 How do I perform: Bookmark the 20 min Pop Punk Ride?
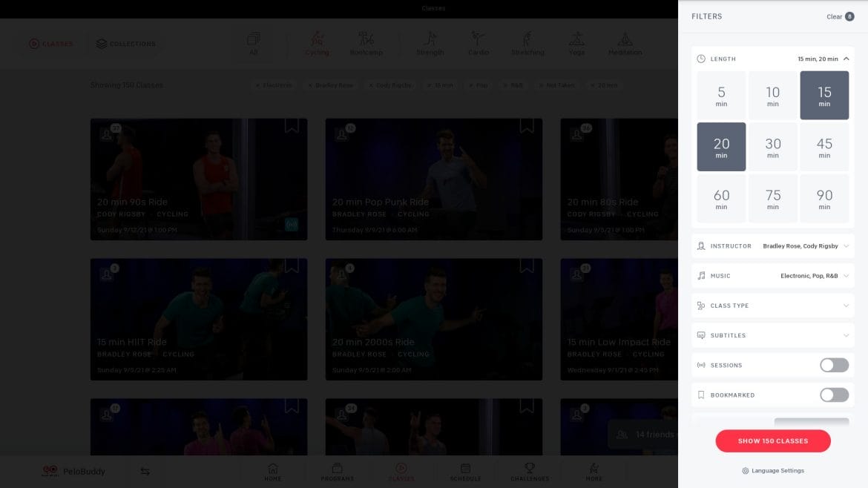click(x=527, y=126)
